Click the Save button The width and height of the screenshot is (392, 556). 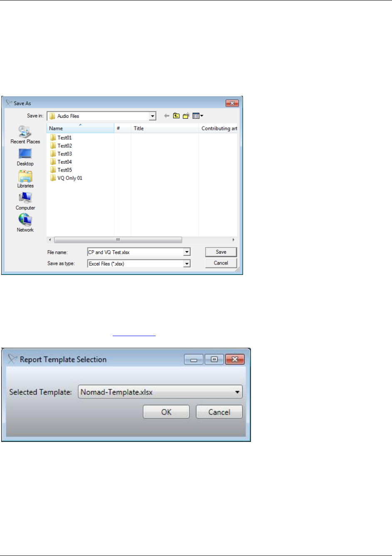click(x=221, y=252)
